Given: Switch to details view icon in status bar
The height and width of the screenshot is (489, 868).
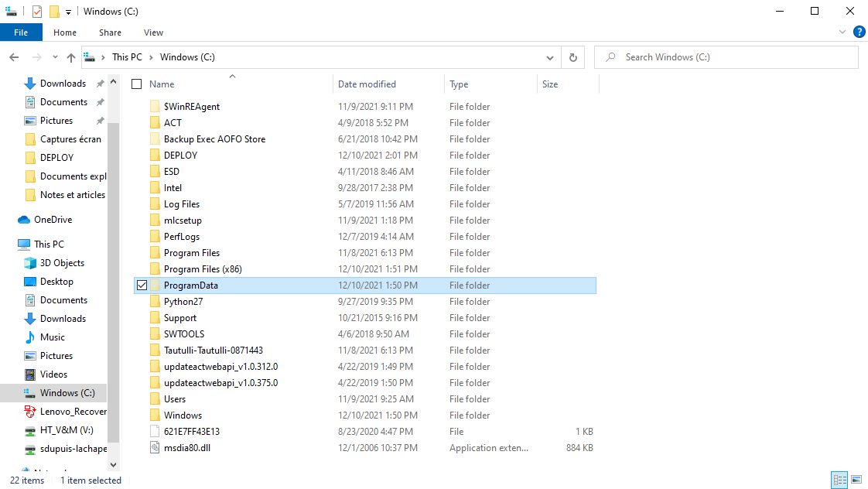Looking at the screenshot, I should 839,480.
